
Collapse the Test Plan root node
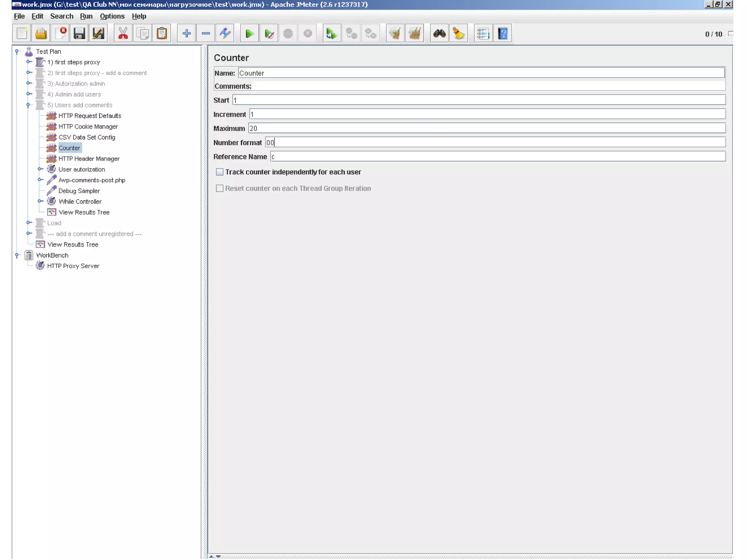click(x=17, y=51)
